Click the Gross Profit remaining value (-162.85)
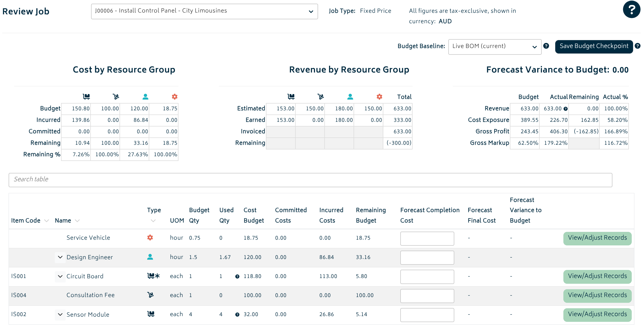 pos(586,131)
